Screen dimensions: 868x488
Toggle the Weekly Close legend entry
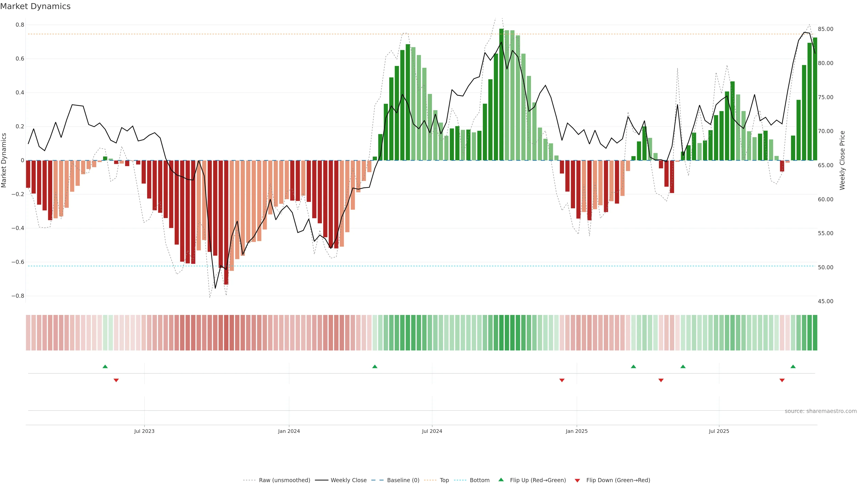point(348,480)
